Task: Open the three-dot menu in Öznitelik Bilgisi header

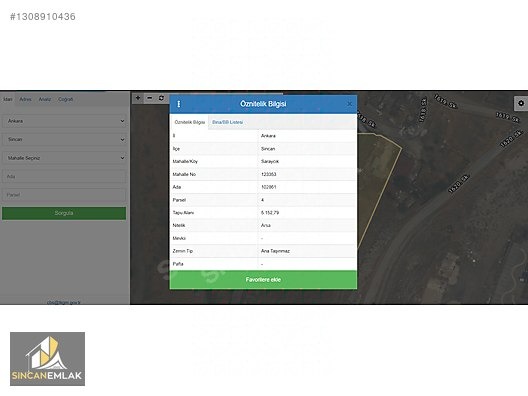Action: 178,104
